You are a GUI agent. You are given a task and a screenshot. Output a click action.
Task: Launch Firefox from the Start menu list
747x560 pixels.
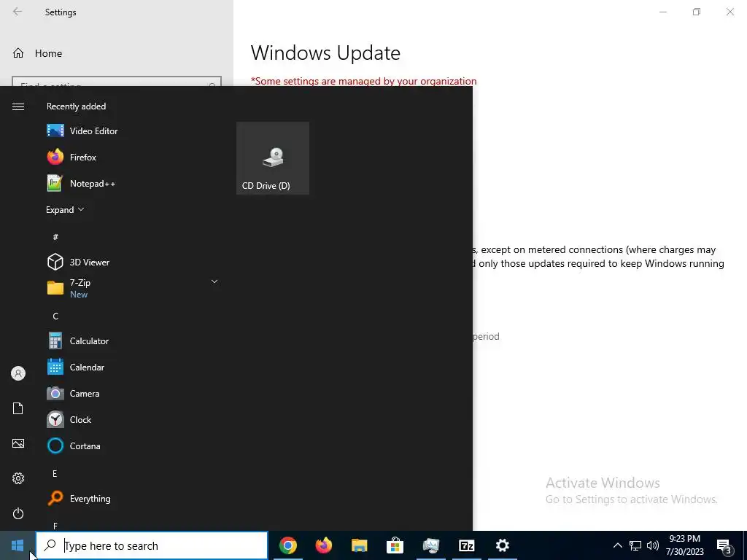click(132, 157)
